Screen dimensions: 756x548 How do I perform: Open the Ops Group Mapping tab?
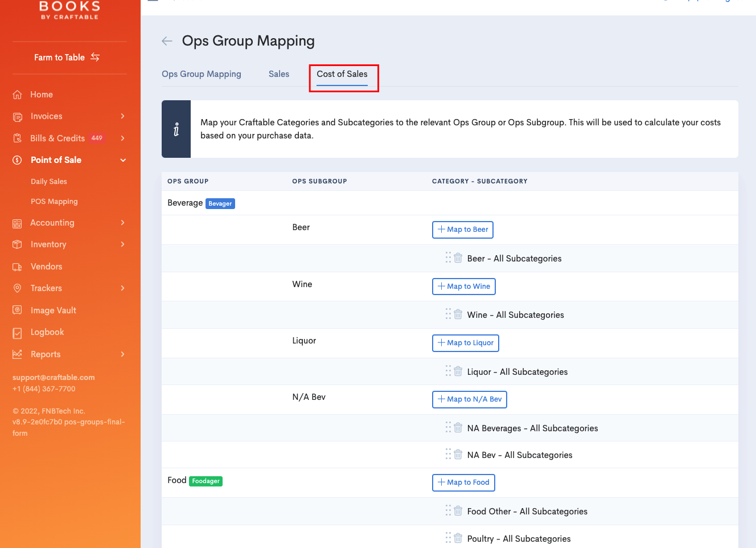[x=201, y=74]
